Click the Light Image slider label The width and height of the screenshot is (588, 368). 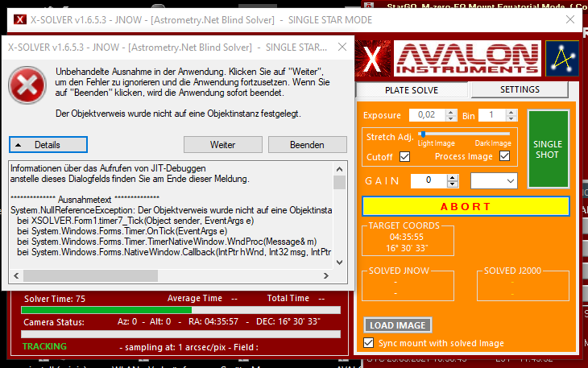(x=436, y=143)
